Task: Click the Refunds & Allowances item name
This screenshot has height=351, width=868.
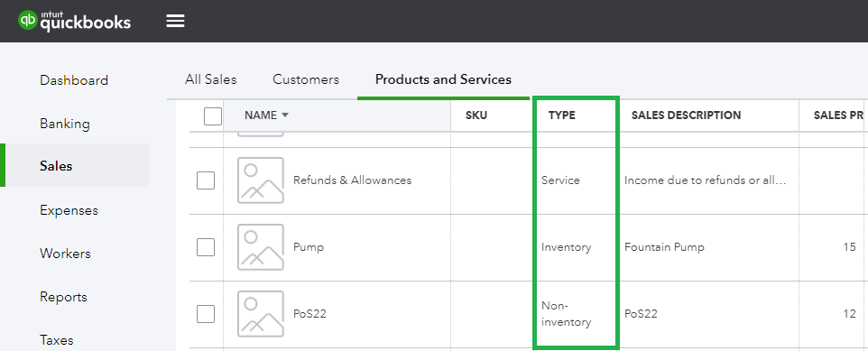Action: pyautogui.click(x=353, y=180)
